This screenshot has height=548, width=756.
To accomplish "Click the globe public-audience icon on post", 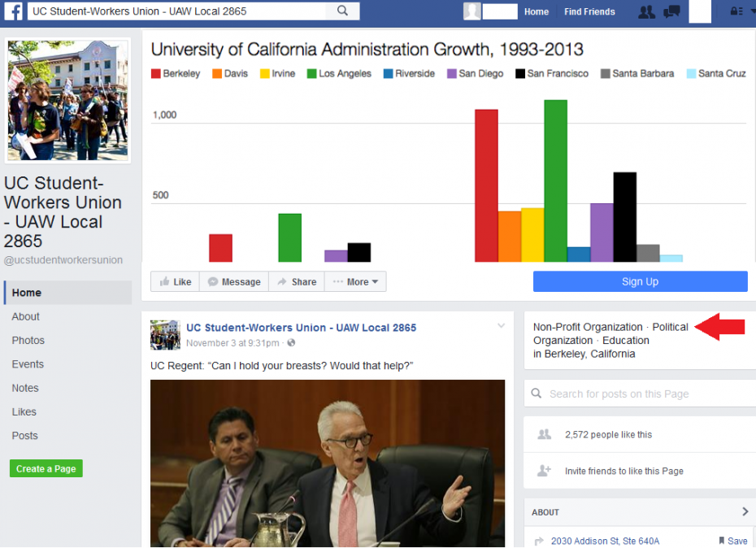I will coord(291,343).
